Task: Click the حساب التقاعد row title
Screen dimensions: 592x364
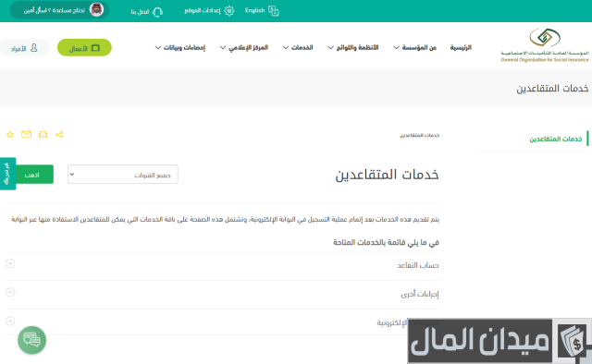Action: [x=417, y=265]
